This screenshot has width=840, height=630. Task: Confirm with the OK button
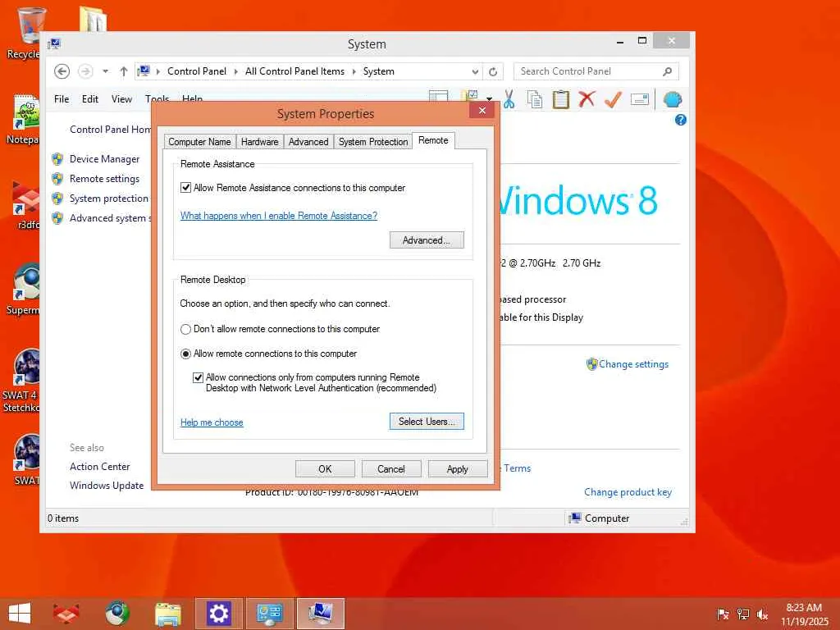tap(325, 468)
